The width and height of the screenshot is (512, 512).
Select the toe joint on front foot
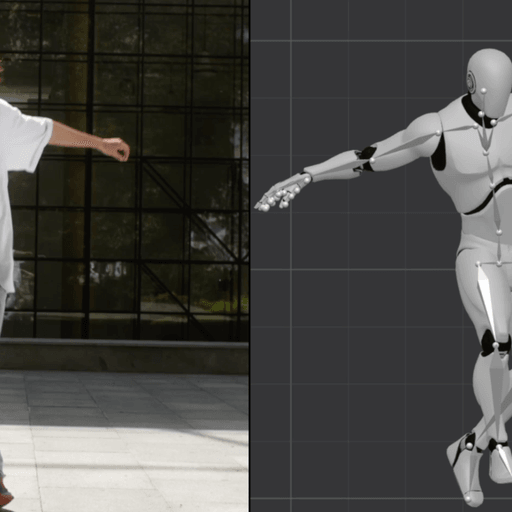pyautogui.click(x=469, y=499)
